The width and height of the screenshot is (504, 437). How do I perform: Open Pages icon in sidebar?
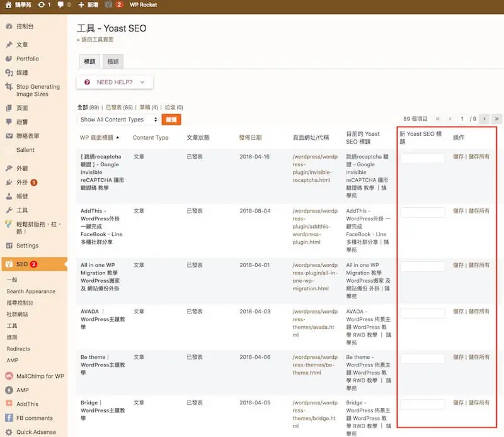click(9, 108)
